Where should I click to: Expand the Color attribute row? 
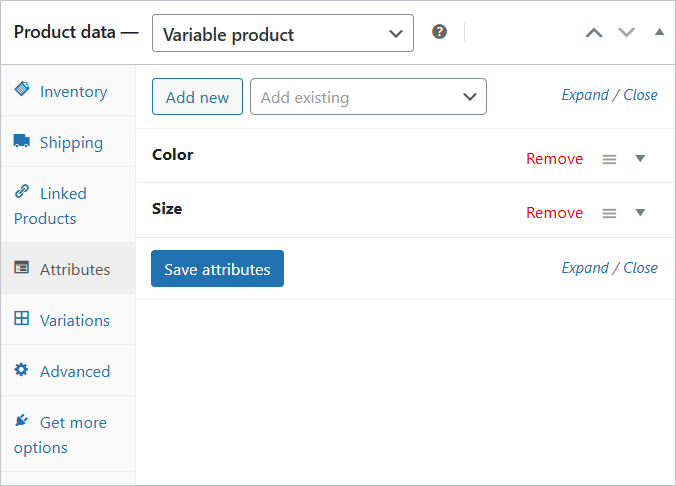640,159
